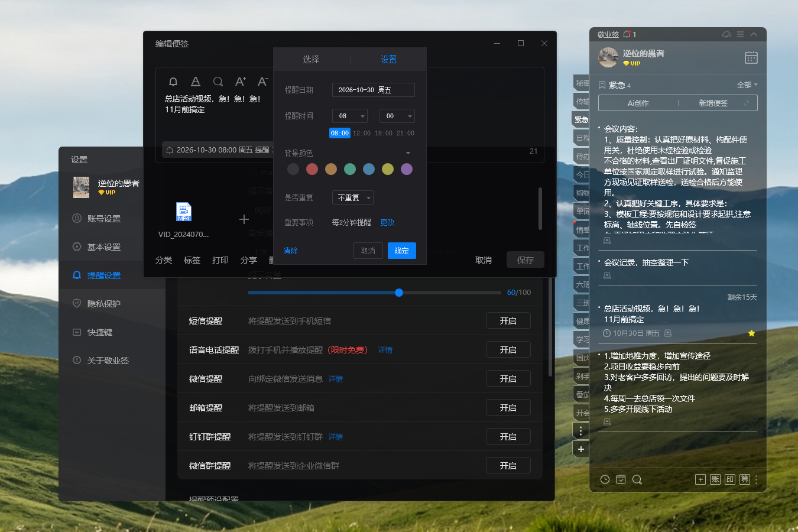Screen dimensions: 798x532
Task: Open the 不重复 repeat dropdown
Action: click(x=353, y=197)
